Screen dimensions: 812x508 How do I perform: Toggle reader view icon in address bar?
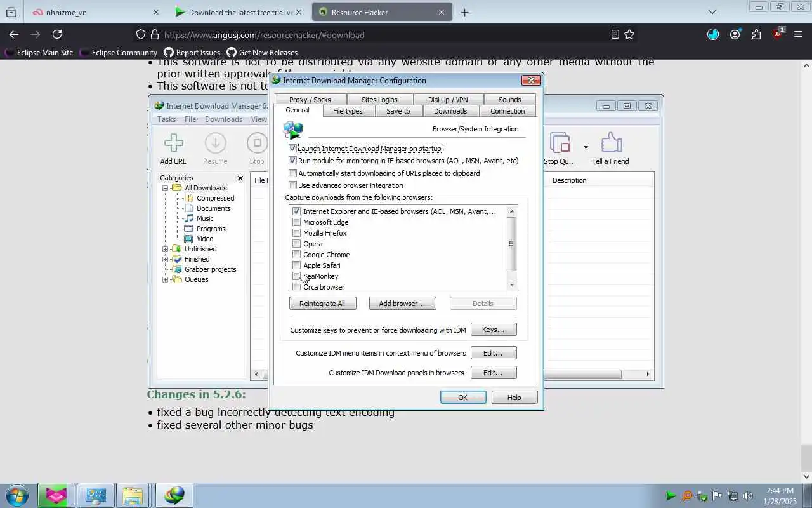pos(615,35)
